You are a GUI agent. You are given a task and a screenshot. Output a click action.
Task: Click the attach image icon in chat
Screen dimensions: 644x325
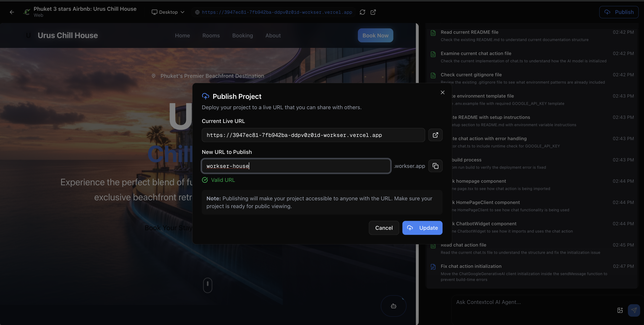620,310
